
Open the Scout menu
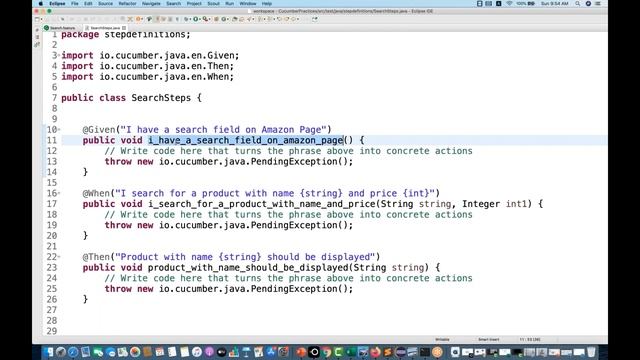(x=213, y=3)
